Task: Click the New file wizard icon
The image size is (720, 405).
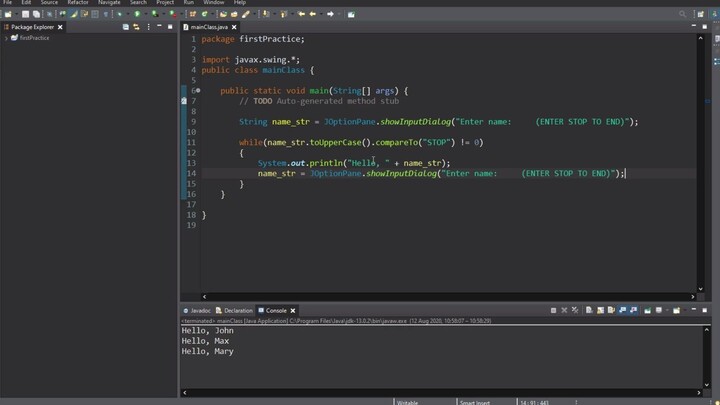Action: 8,14
